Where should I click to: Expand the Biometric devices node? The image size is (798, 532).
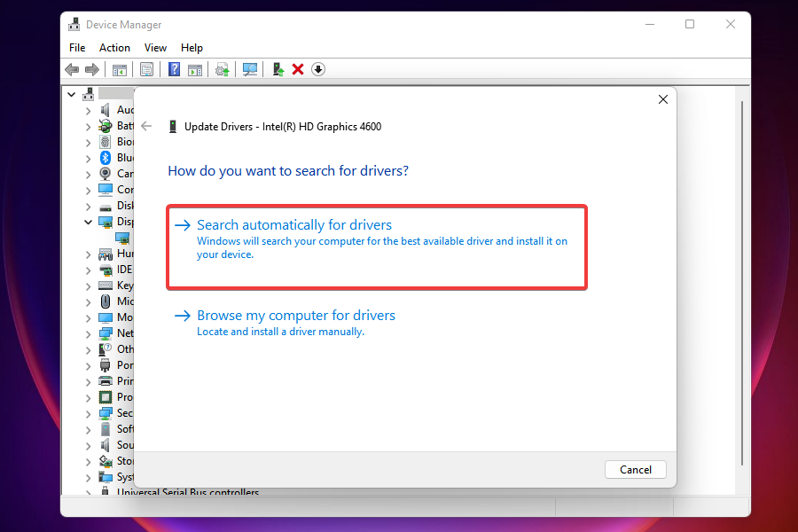pos(88,143)
